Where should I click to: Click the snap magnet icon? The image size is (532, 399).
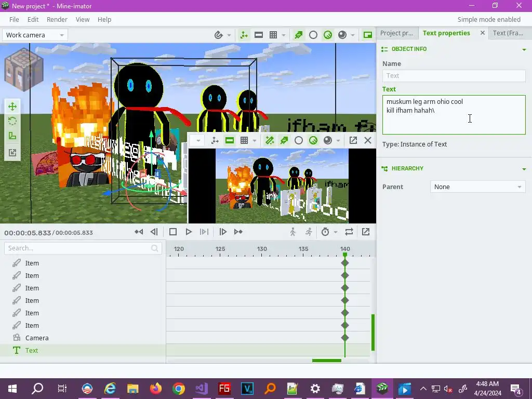pyautogui.click(x=219, y=35)
